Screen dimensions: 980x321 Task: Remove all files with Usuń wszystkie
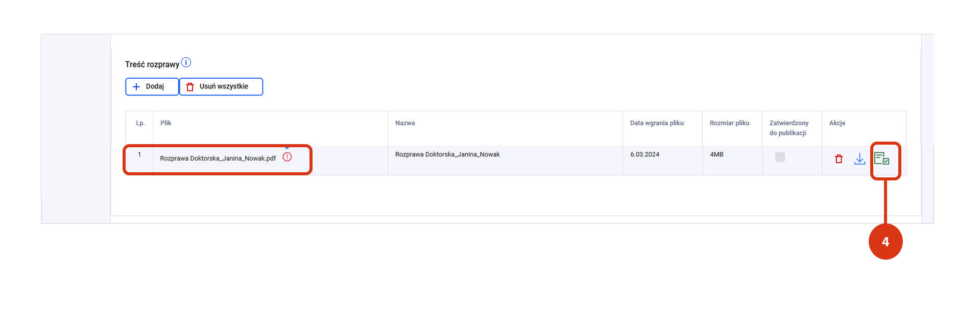221,87
